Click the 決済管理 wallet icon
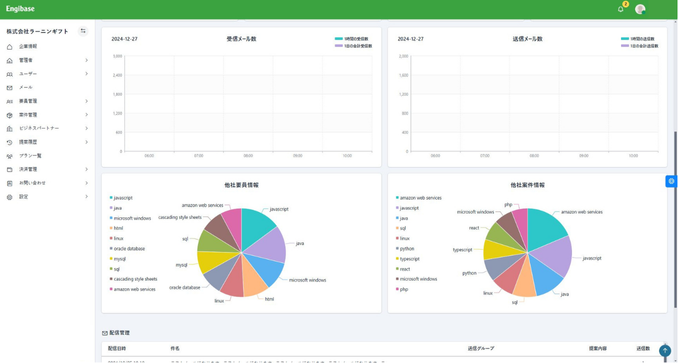Viewport: 678px width, 363px height. point(10,169)
